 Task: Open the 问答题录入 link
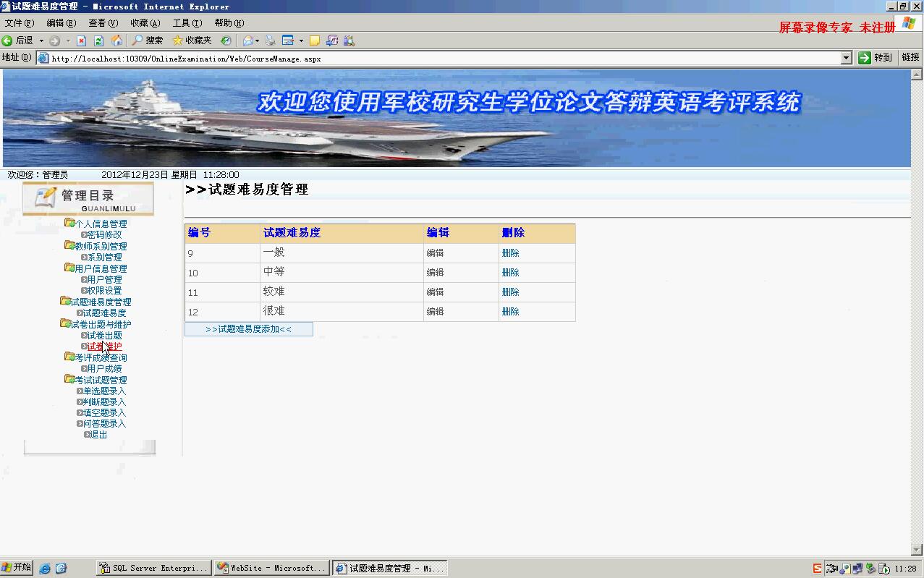pos(104,423)
